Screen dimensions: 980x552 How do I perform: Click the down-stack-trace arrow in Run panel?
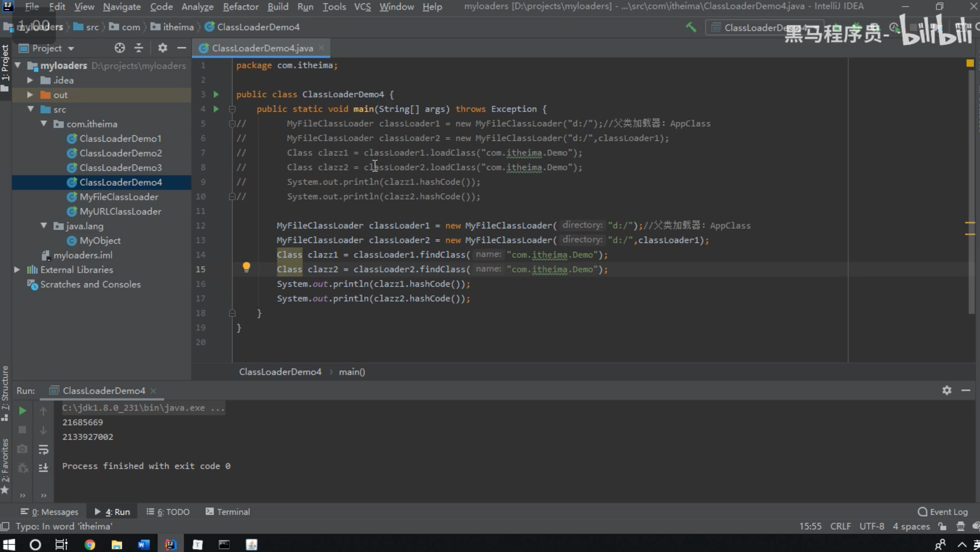click(43, 430)
